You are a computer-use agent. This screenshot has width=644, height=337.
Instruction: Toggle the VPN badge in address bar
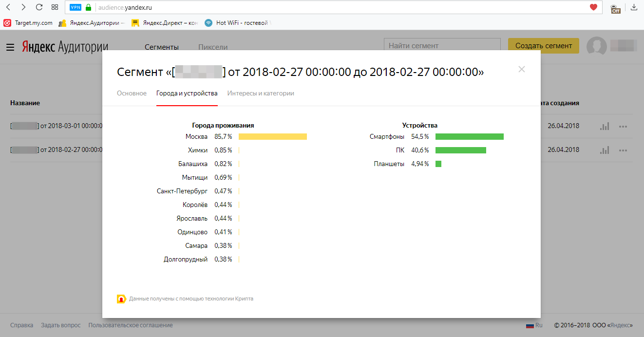coord(76,7)
